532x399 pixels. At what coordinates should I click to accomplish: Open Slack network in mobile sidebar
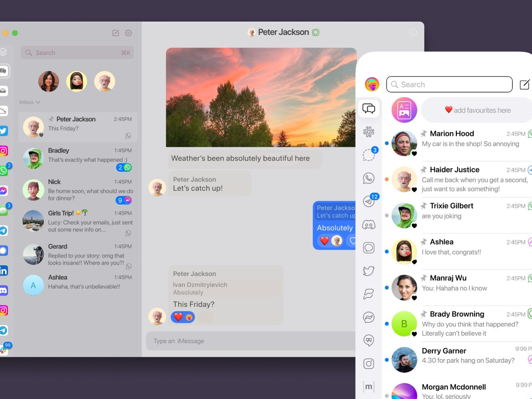[x=368, y=132]
